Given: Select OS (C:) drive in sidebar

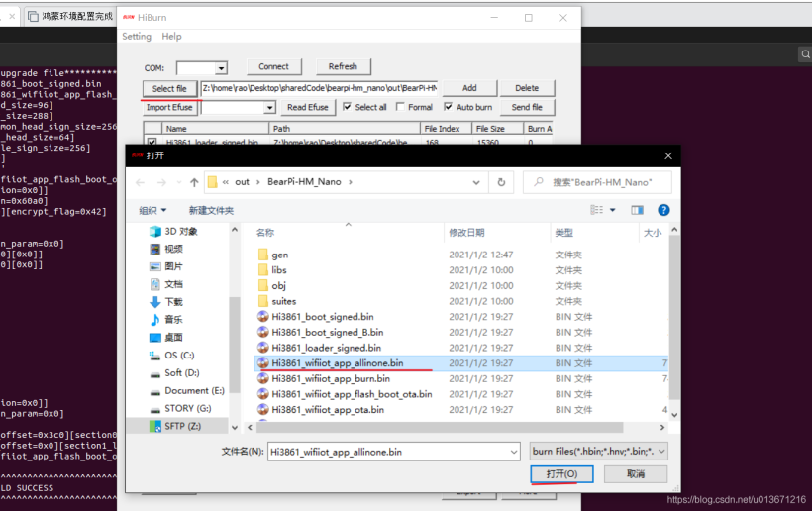Looking at the screenshot, I should tap(178, 355).
